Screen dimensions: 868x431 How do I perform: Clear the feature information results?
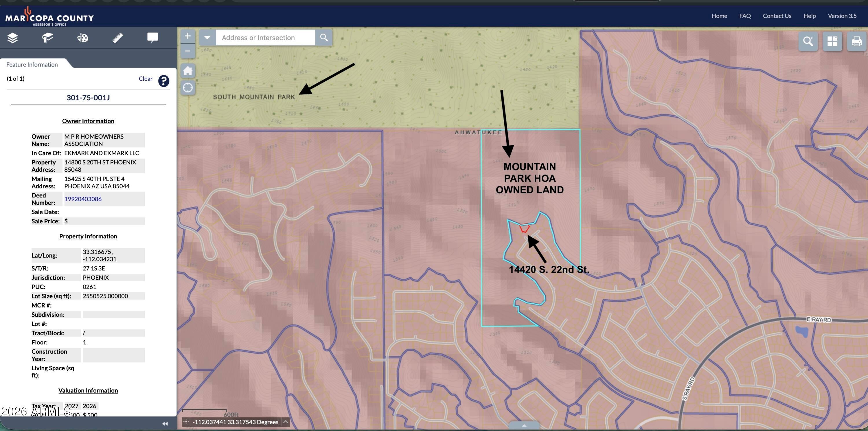coord(146,78)
